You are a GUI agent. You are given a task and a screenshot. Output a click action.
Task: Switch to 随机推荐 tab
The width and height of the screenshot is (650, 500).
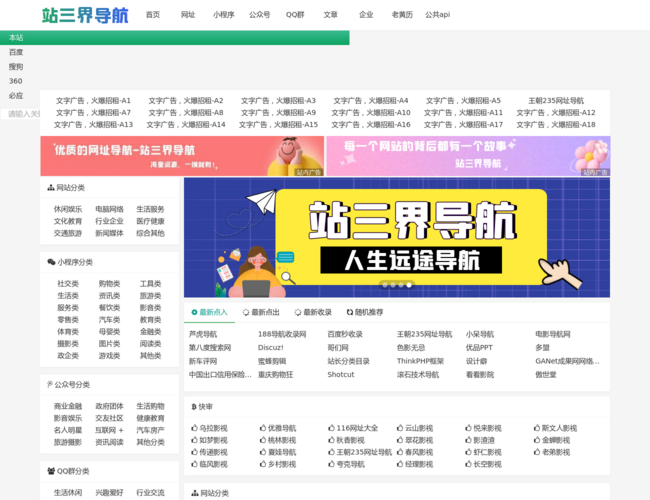coord(365,312)
